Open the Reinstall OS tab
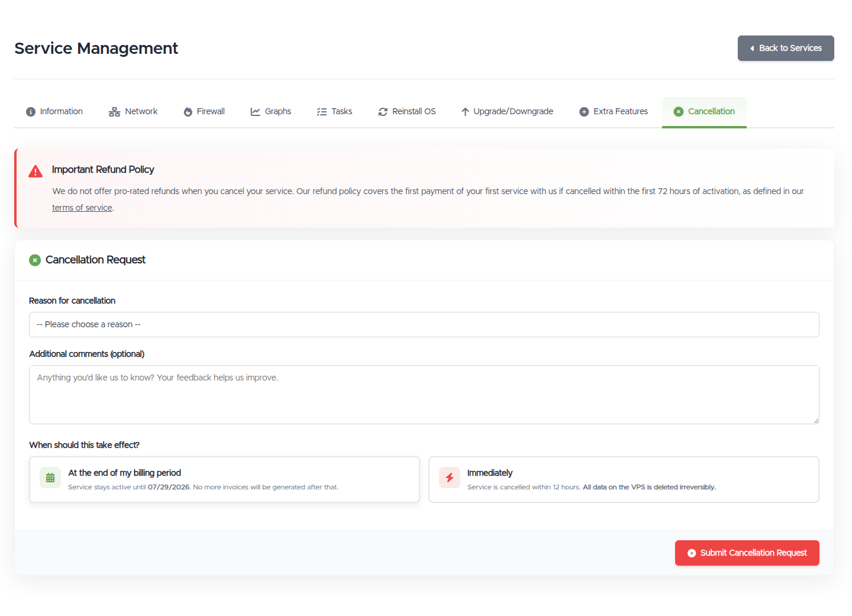Screen dimensions: 852x616 tap(407, 112)
